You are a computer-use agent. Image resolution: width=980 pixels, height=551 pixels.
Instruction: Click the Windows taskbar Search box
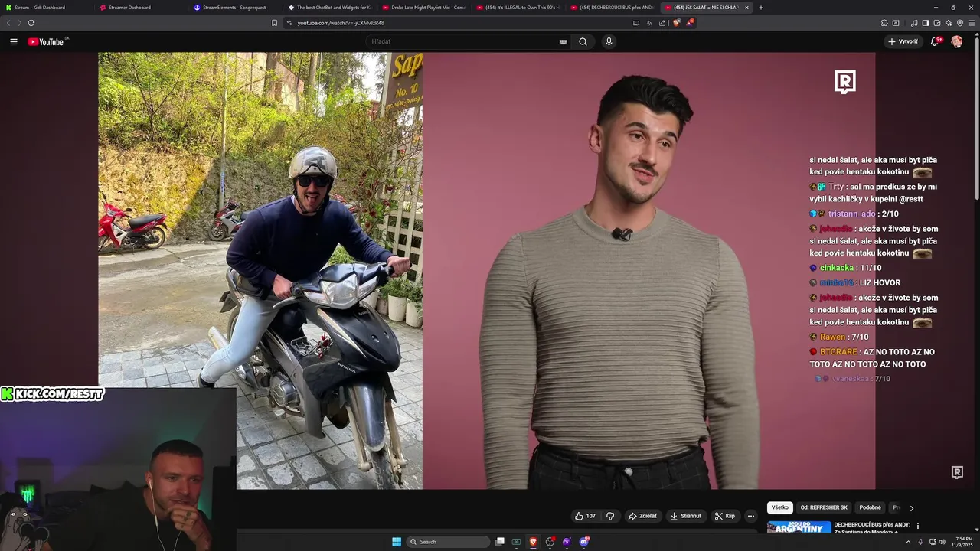click(449, 542)
